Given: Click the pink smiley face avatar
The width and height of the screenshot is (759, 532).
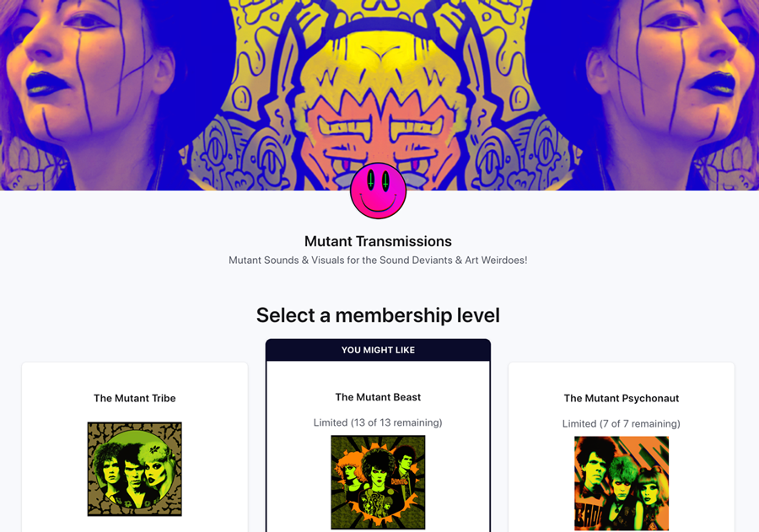Looking at the screenshot, I should pyautogui.click(x=378, y=191).
